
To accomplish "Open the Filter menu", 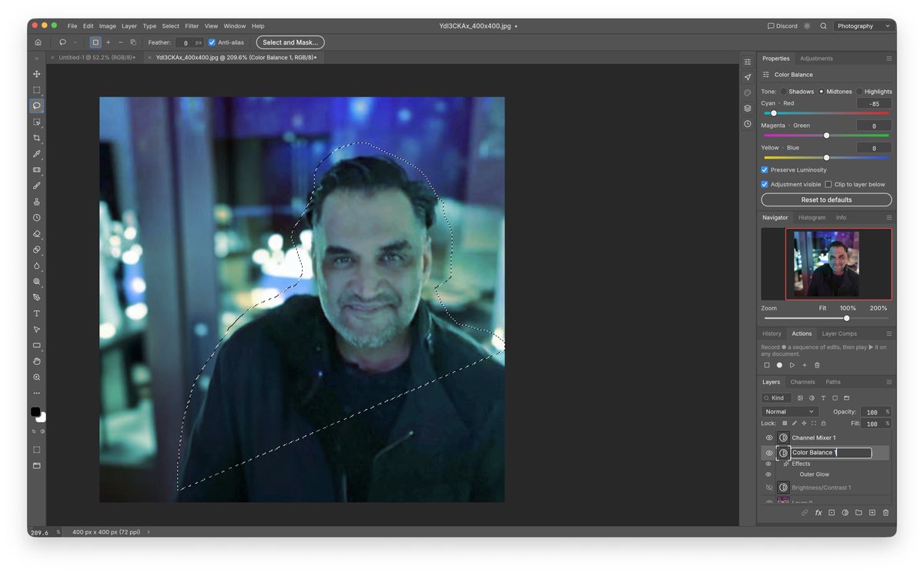I will point(192,26).
